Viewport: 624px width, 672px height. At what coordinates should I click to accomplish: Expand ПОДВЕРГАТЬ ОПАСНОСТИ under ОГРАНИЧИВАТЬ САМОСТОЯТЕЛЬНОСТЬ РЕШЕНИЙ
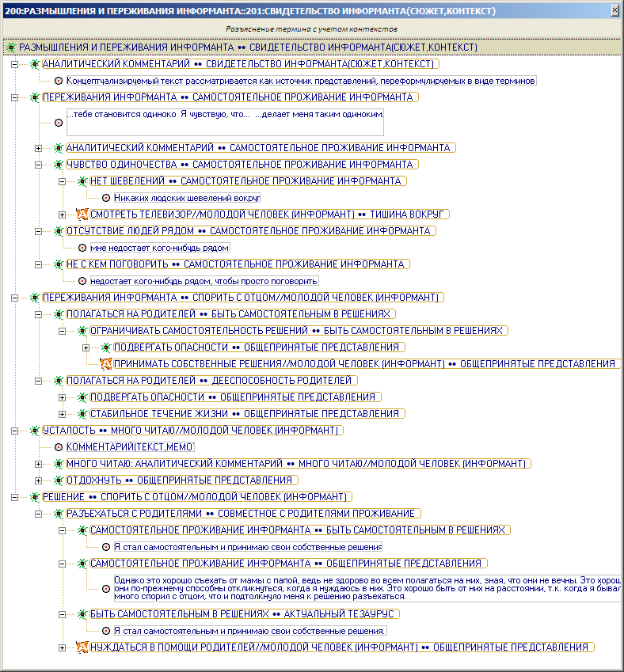click(86, 347)
